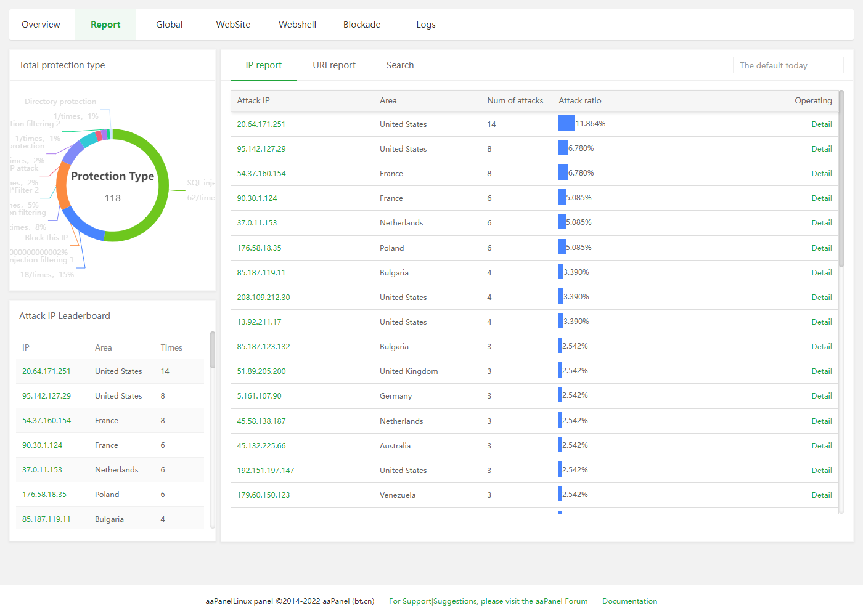Visit the aaPanel Forum support link

coord(488,601)
